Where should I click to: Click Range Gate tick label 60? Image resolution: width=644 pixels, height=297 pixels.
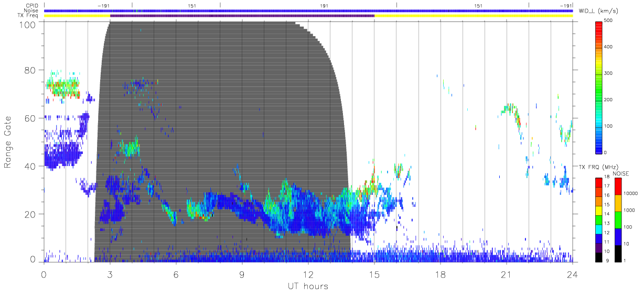coord(30,118)
